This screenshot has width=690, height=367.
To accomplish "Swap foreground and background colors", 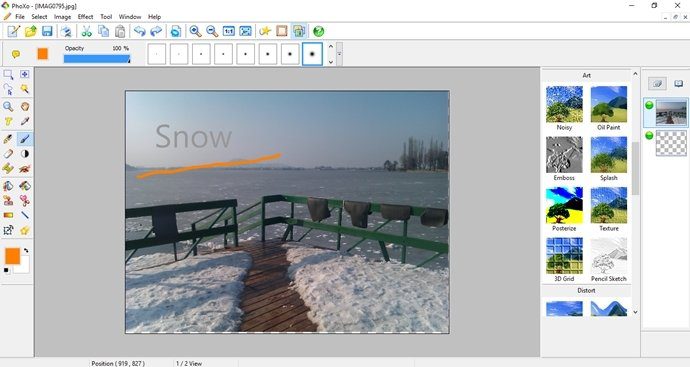I will [26, 250].
